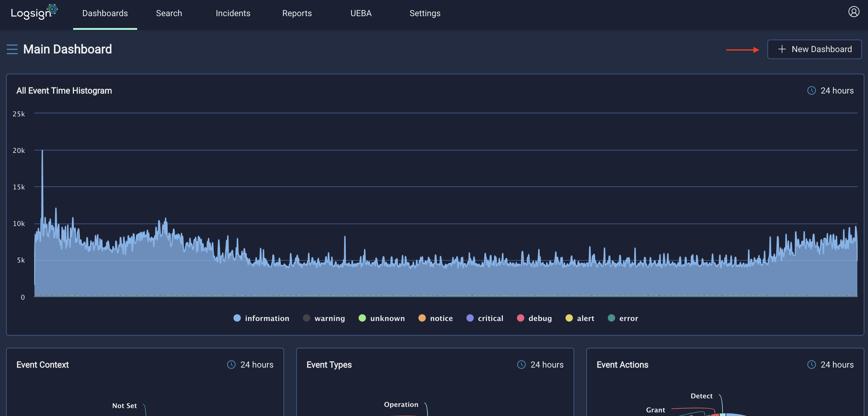
Task: Open the Search tab
Action: coord(169,13)
